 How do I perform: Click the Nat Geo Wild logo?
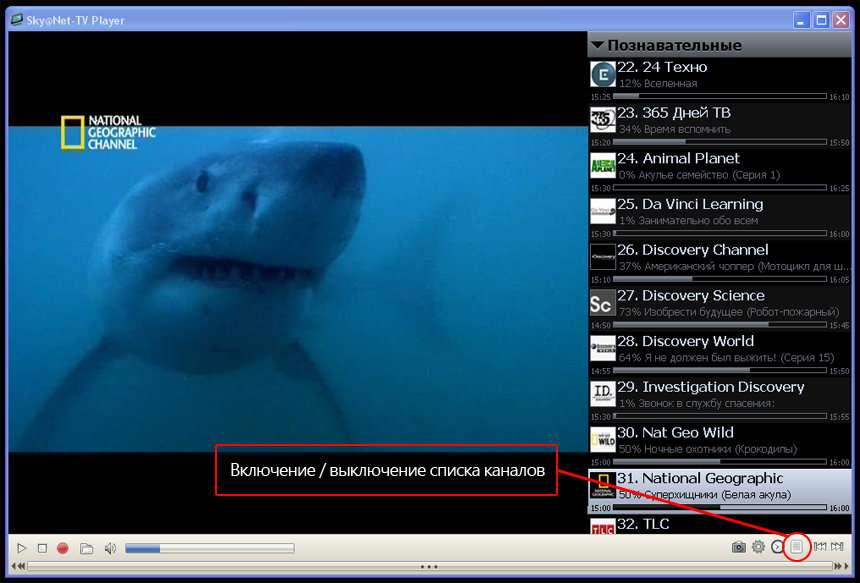[603, 440]
